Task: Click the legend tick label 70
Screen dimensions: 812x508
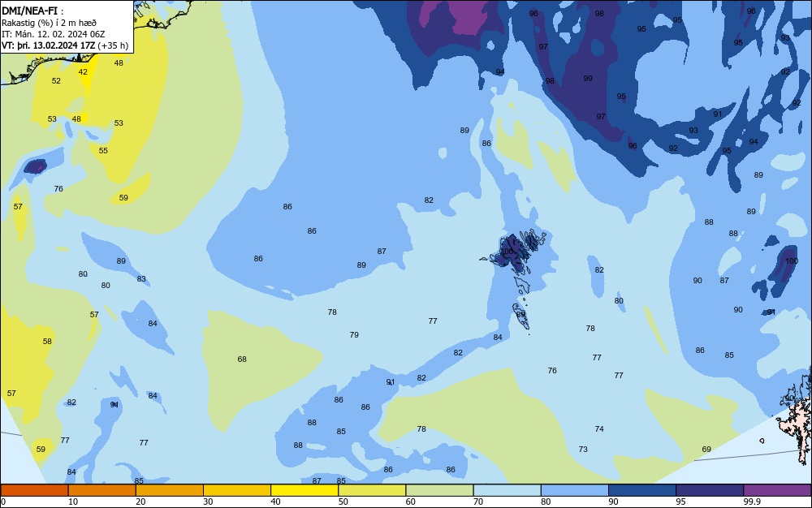Action: (478, 502)
